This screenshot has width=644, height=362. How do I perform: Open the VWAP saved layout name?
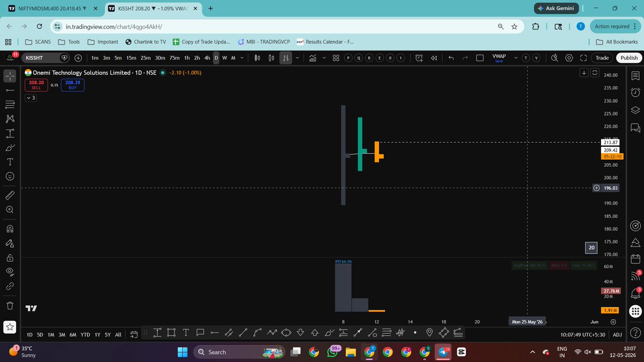[499, 58]
